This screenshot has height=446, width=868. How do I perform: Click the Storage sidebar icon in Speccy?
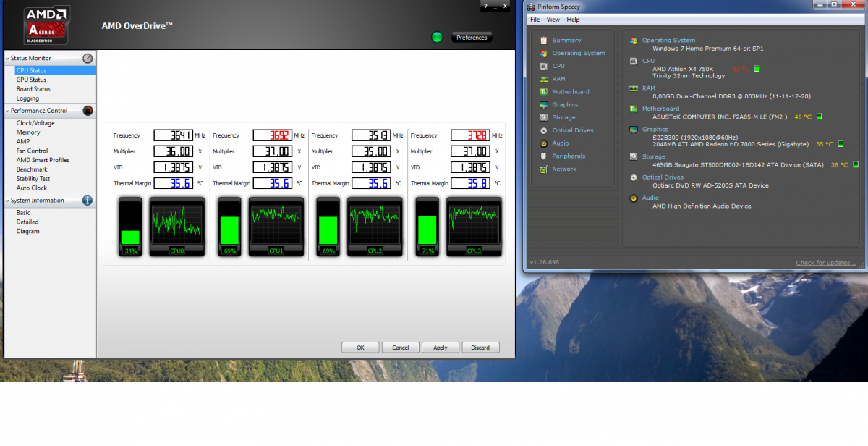click(543, 117)
